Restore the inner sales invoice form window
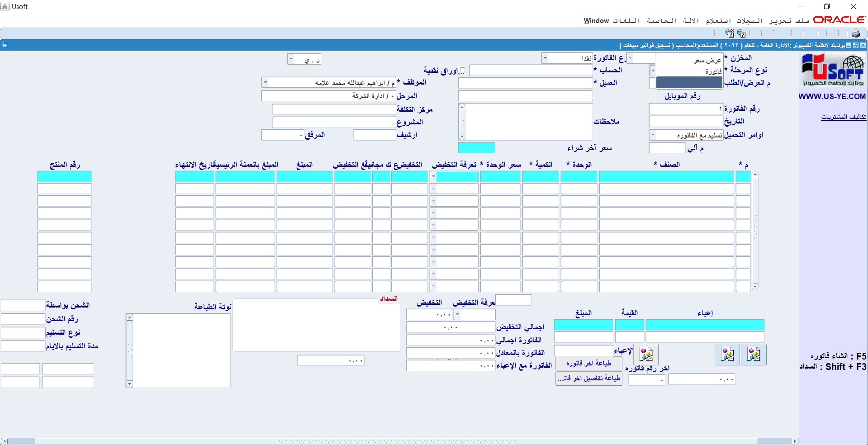868x445 pixels. [856, 45]
